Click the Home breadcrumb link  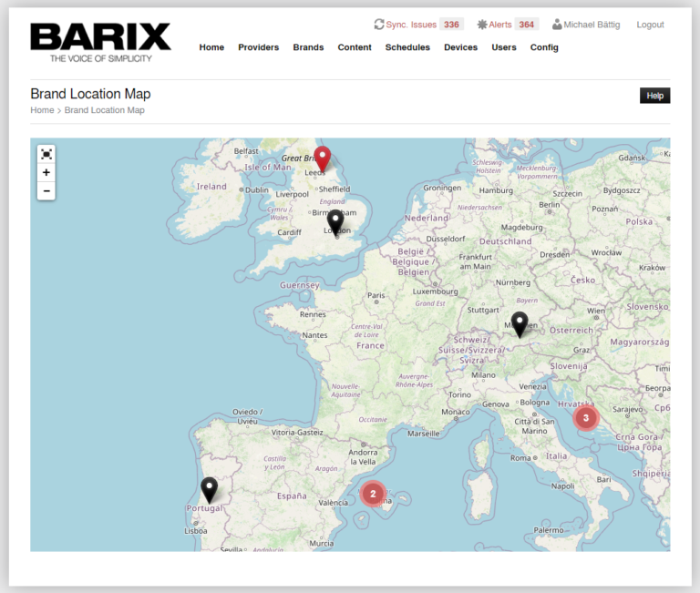pyautogui.click(x=42, y=110)
